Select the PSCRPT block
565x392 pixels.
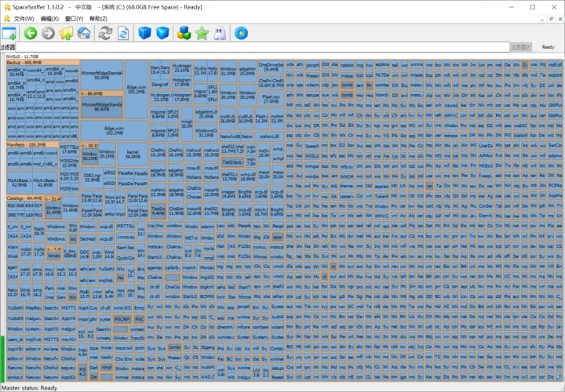click(122, 319)
